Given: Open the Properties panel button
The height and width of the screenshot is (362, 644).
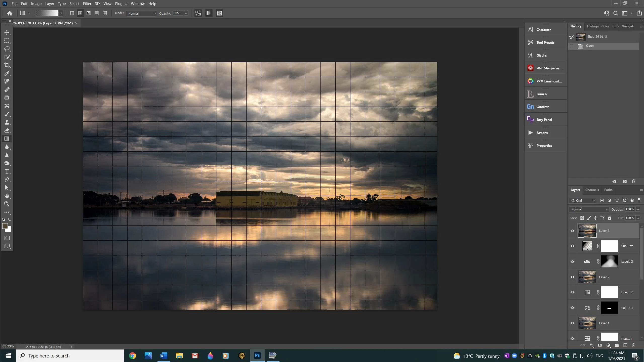Looking at the screenshot, I should point(544,146).
